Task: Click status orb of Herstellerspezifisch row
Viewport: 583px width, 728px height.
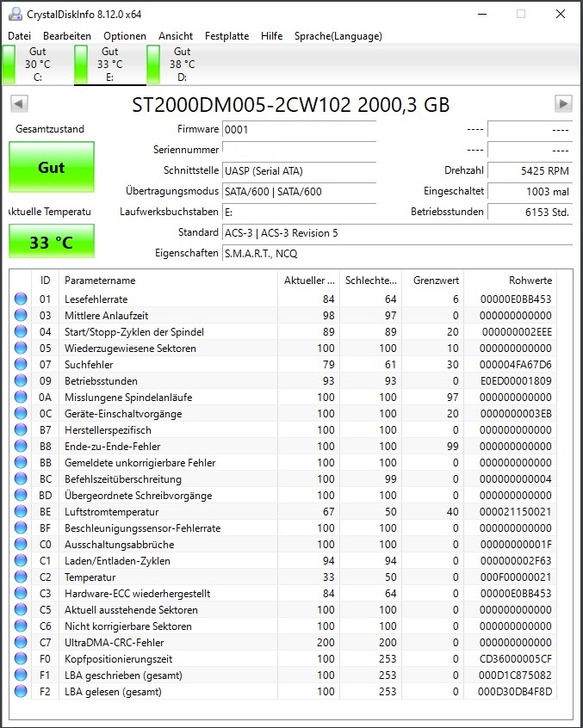Action: click(21, 430)
